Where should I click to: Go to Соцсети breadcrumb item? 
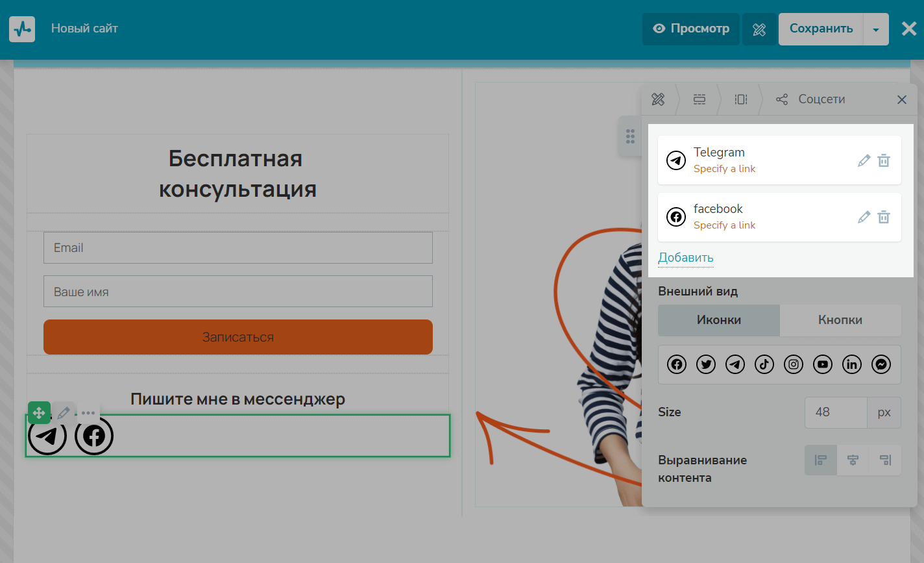[x=811, y=99]
